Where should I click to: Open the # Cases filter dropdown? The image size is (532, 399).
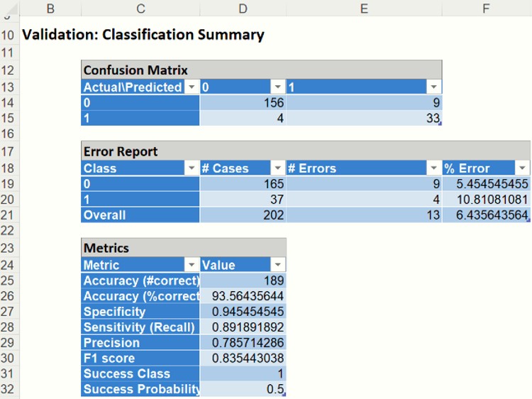coord(277,168)
